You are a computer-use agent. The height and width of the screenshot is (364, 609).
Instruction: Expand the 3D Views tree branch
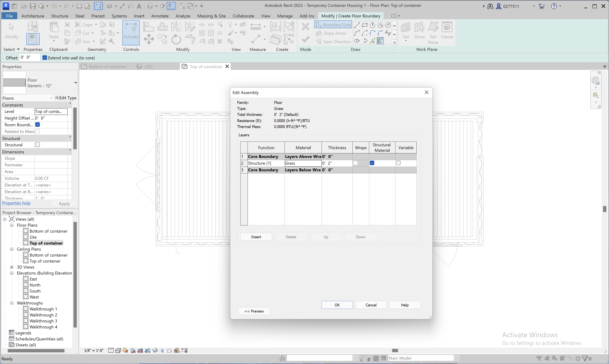tap(12, 267)
